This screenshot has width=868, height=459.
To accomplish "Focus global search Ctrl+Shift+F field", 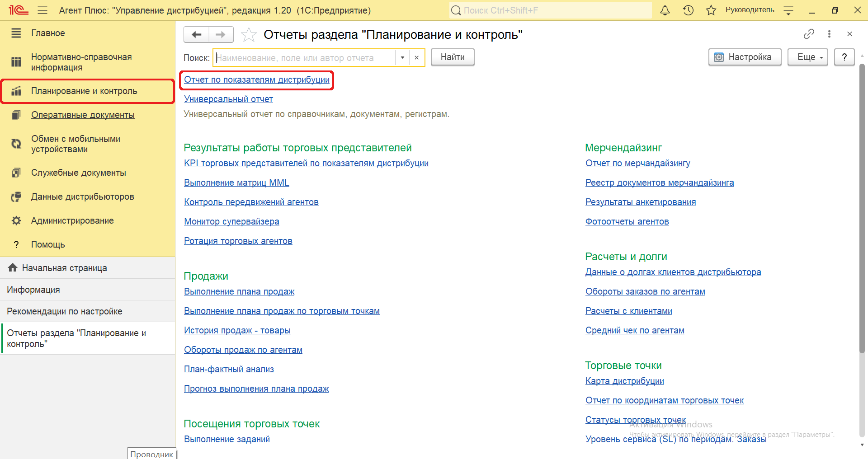I will [x=550, y=10].
